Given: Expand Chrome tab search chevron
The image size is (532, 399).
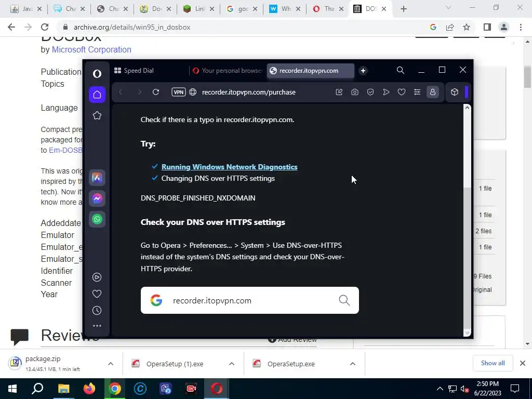Looking at the screenshot, I should (448, 7).
